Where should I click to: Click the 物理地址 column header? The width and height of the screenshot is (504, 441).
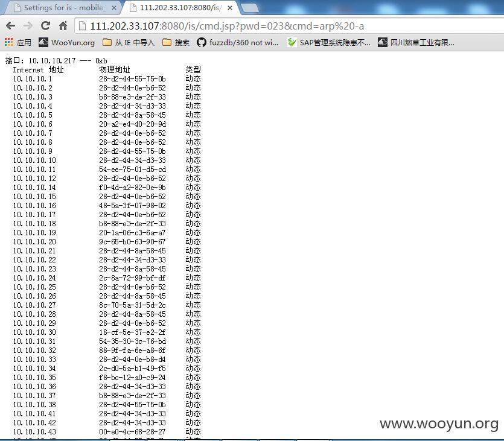115,70
